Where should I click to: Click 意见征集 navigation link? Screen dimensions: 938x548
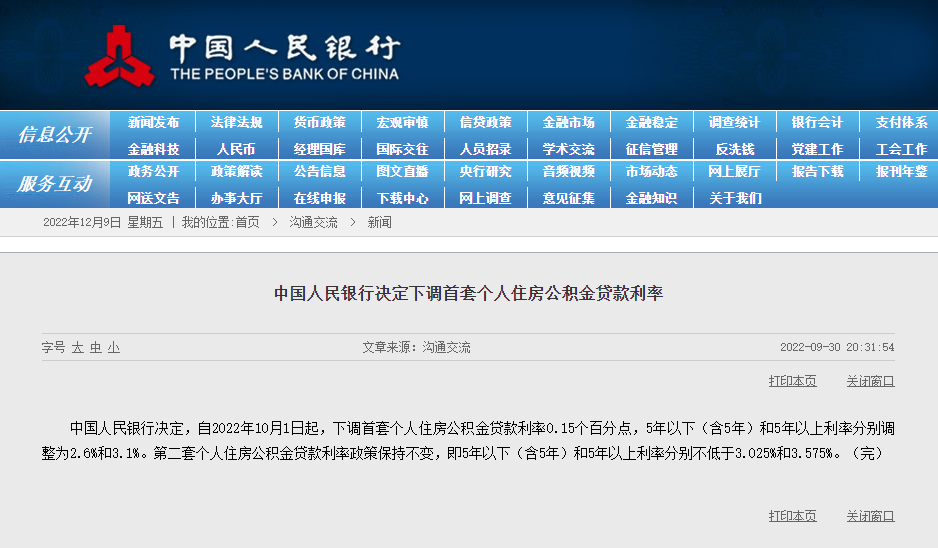point(569,198)
